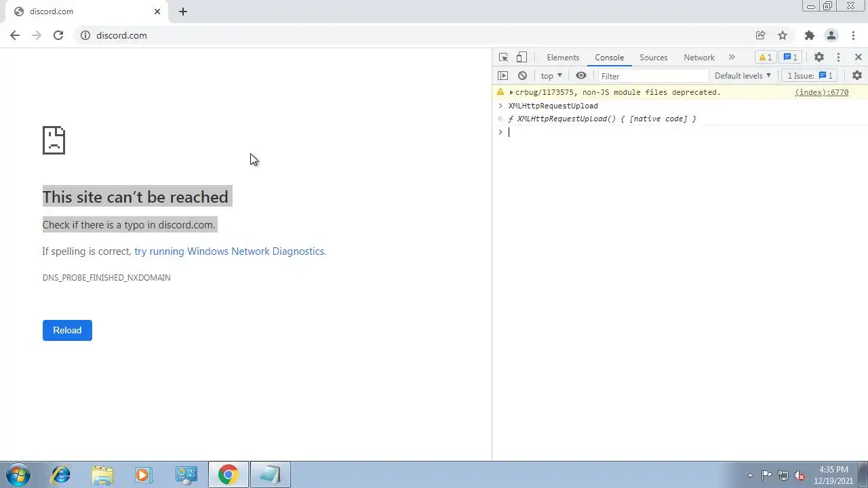This screenshot has width=868, height=488.
Task: Share this page icon
Action: tap(761, 35)
